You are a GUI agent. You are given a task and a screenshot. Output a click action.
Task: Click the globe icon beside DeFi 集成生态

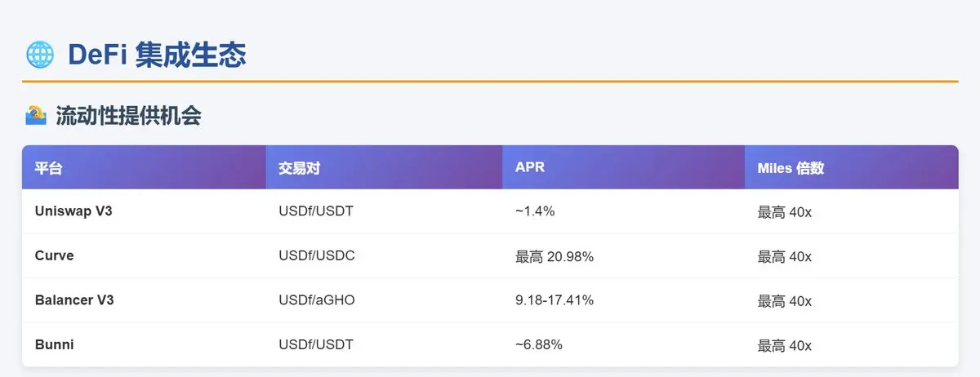coord(40,55)
